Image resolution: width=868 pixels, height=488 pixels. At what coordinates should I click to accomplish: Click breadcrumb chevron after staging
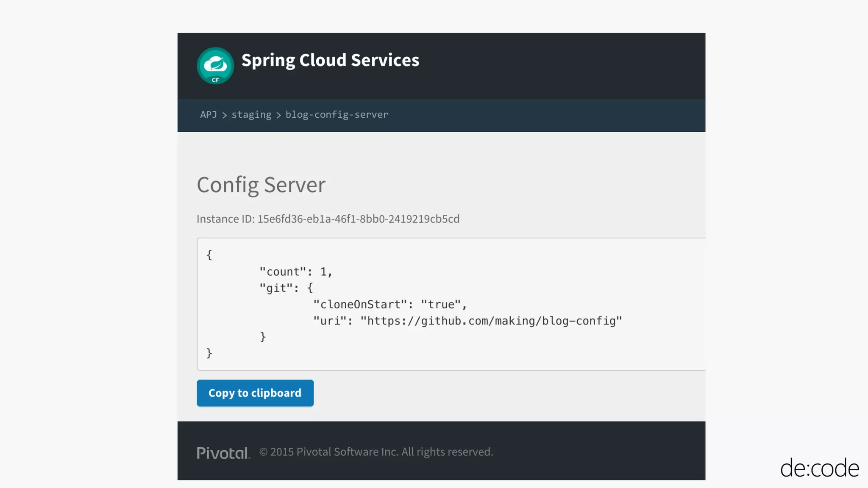pyautogui.click(x=278, y=115)
